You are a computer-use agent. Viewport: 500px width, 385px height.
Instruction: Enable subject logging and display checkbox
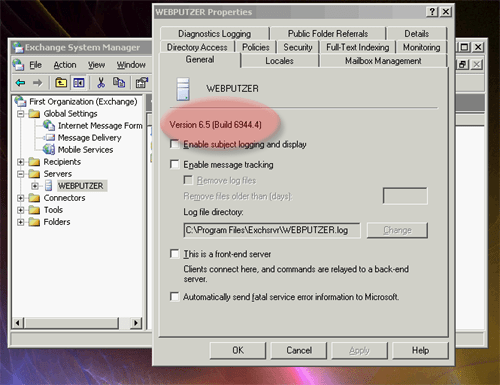click(x=174, y=144)
